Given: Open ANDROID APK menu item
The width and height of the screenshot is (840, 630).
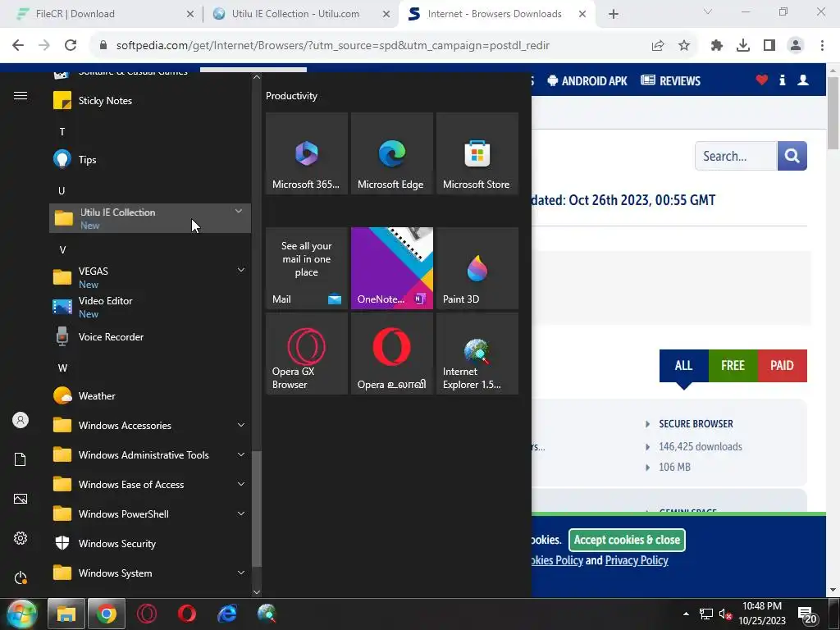Looking at the screenshot, I should click(587, 81).
